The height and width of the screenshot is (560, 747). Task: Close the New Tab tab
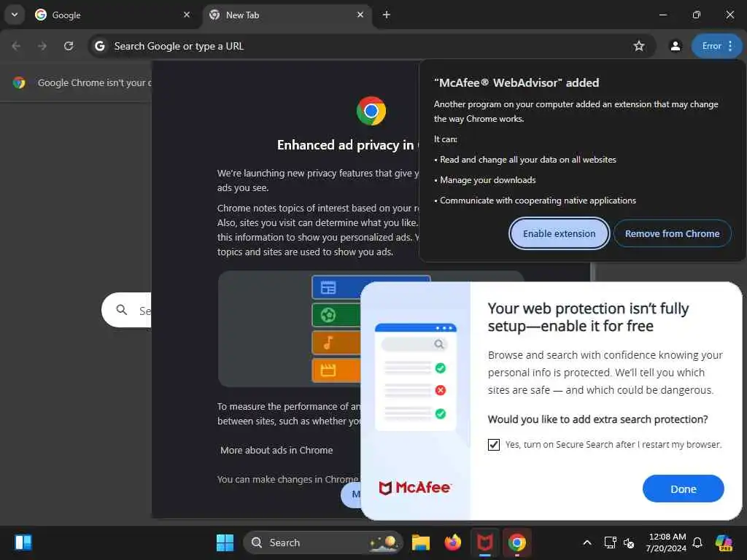(x=360, y=15)
